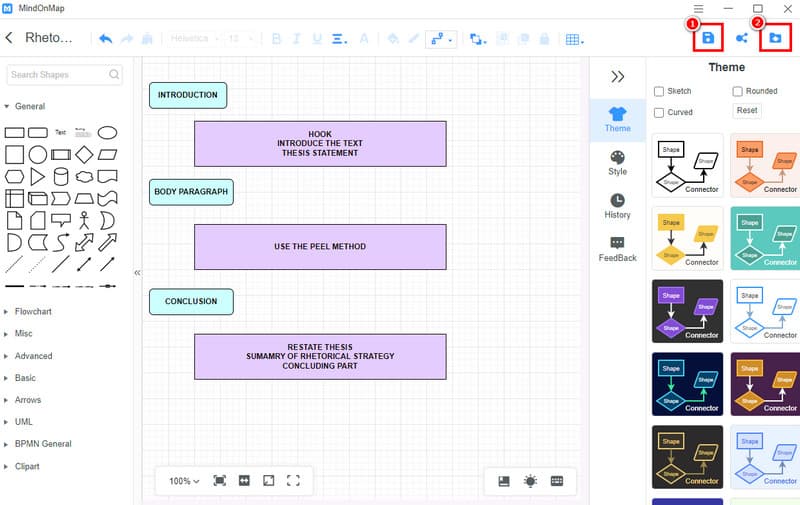The height and width of the screenshot is (505, 800).
Task: Open the 100% zoom dropdown
Action: [x=184, y=481]
